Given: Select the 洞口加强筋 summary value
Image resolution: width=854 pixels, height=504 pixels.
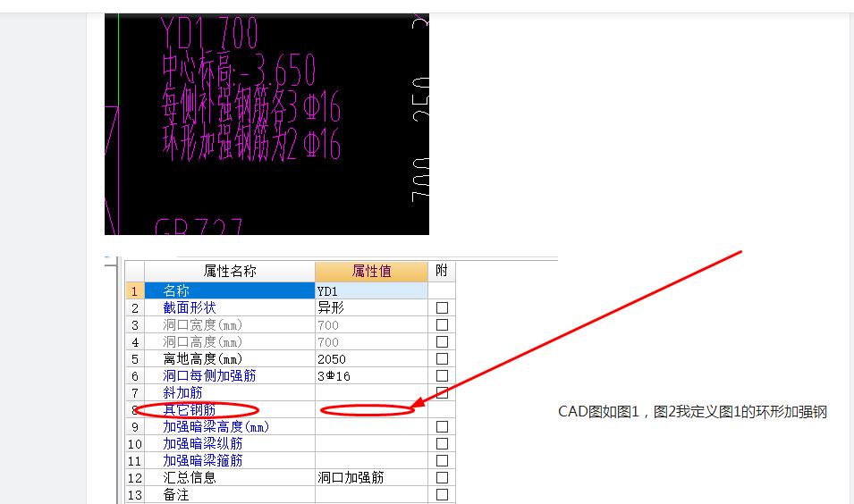Looking at the screenshot, I should 371,478.
